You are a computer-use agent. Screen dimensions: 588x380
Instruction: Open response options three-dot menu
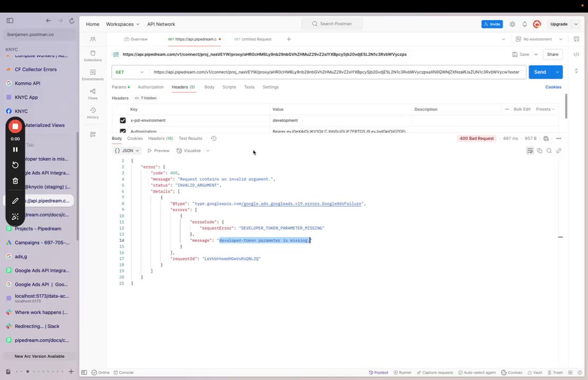559,138
